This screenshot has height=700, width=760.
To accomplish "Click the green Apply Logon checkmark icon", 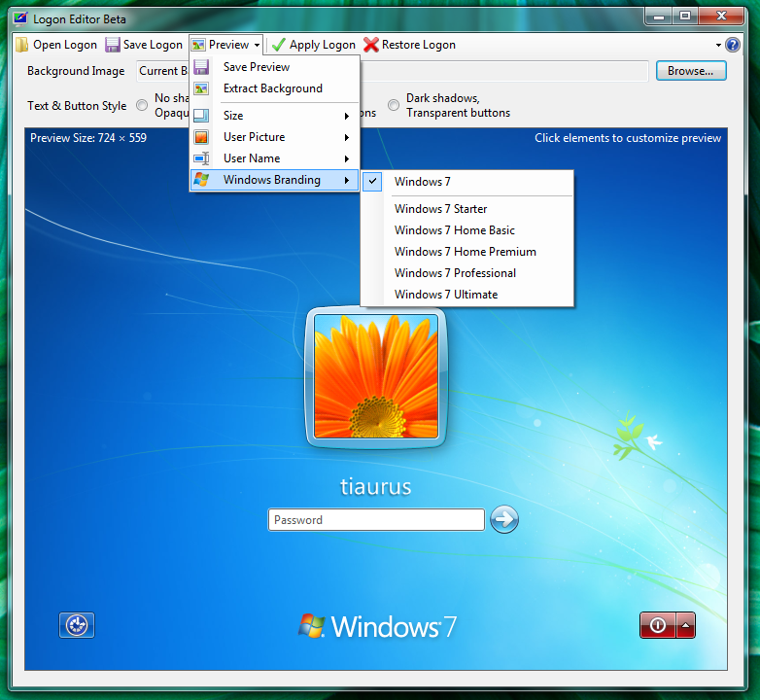I will point(279,45).
